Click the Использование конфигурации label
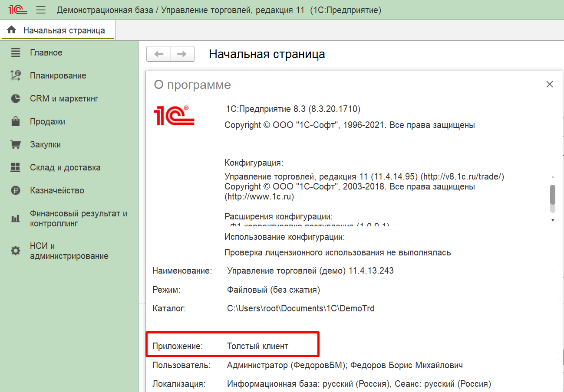 coord(285,237)
